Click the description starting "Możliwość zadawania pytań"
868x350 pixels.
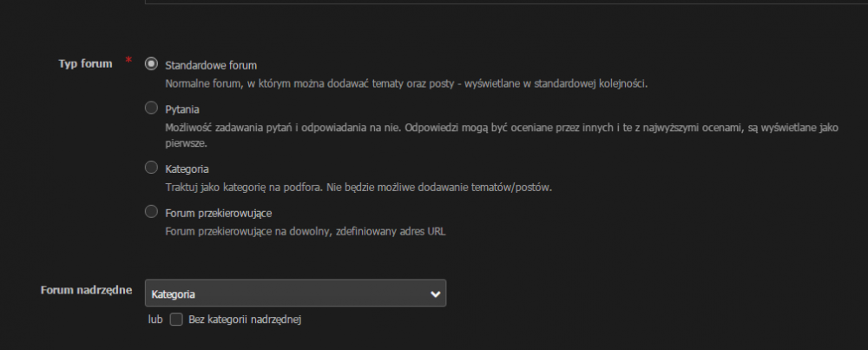coord(501,129)
